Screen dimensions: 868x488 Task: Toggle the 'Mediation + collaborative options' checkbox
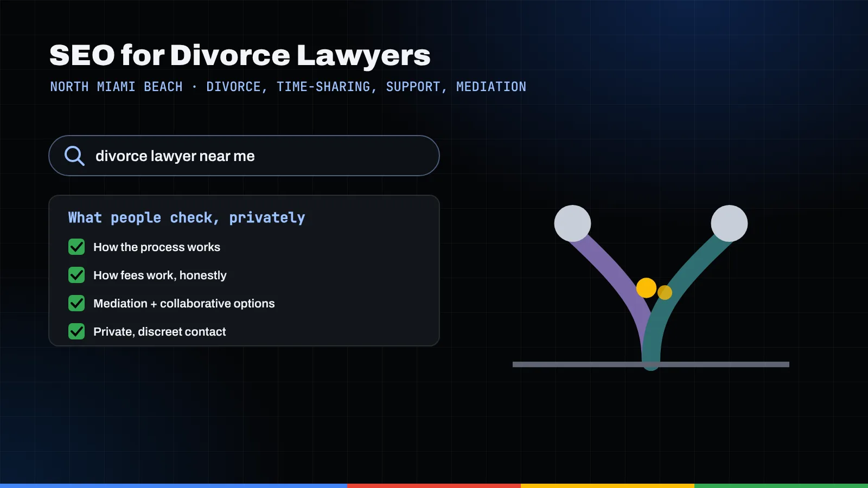click(x=76, y=303)
